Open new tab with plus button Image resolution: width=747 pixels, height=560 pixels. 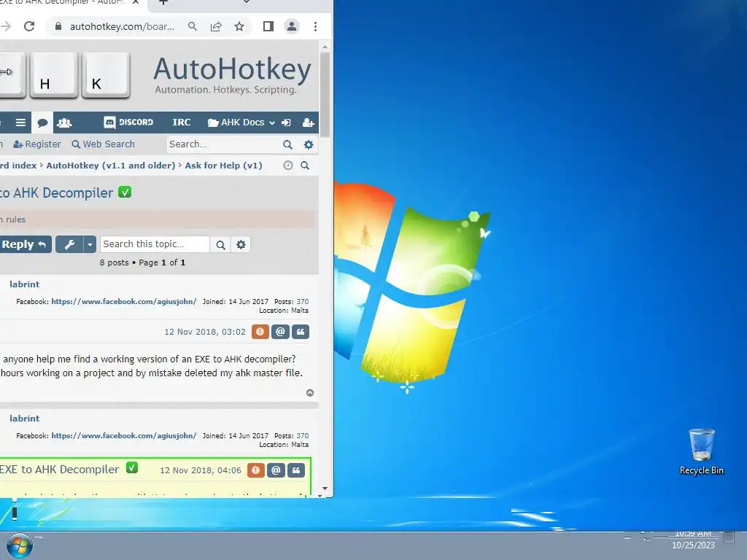[x=163, y=2]
